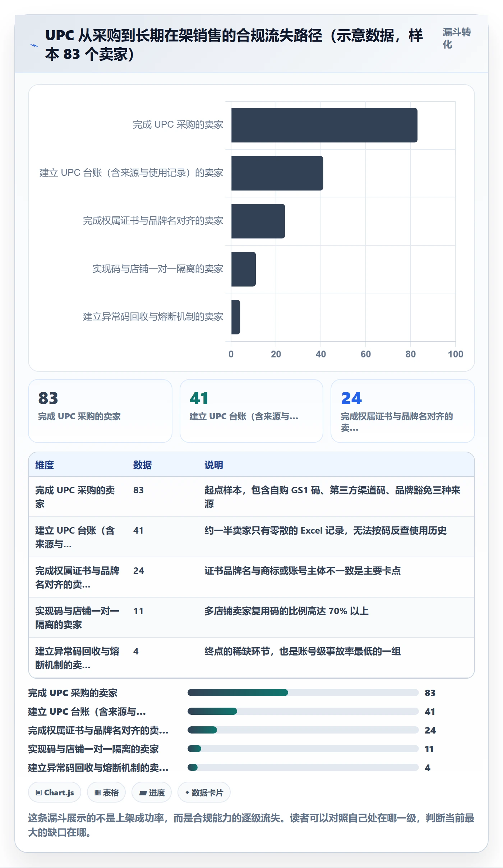Click the chart y-axis label 完成 UPC 采购的卖家
Image resolution: width=503 pixels, height=868 pixels.
tap(178, 125)
